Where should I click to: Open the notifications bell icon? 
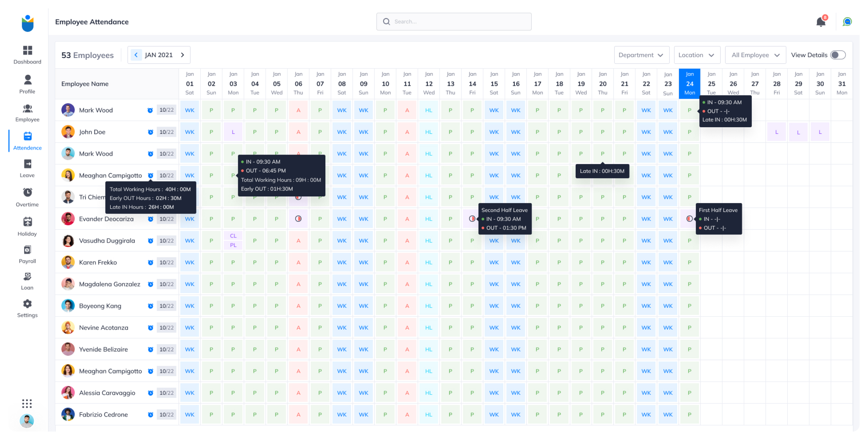pyautogui.click(x=821, y=22)
